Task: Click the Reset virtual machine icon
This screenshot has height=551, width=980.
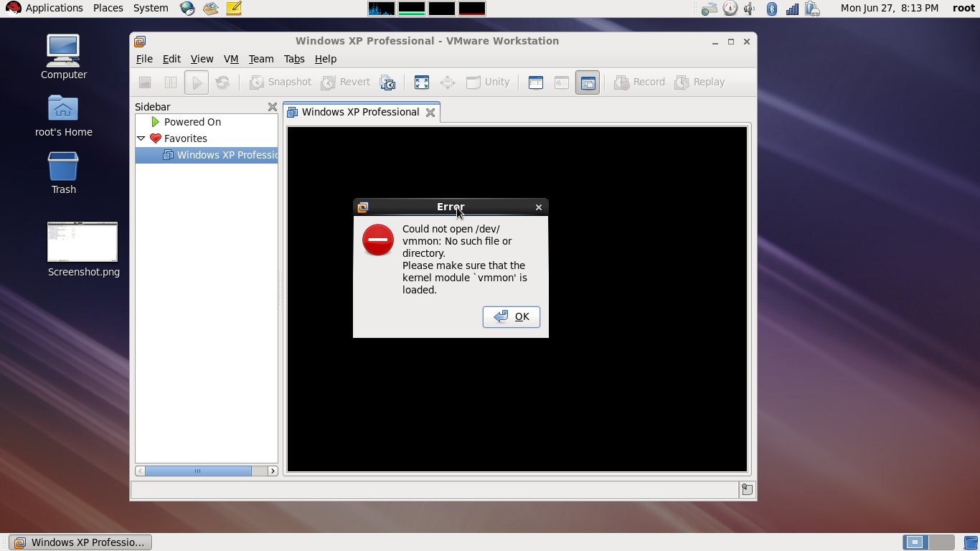Action: click(222, 83)
